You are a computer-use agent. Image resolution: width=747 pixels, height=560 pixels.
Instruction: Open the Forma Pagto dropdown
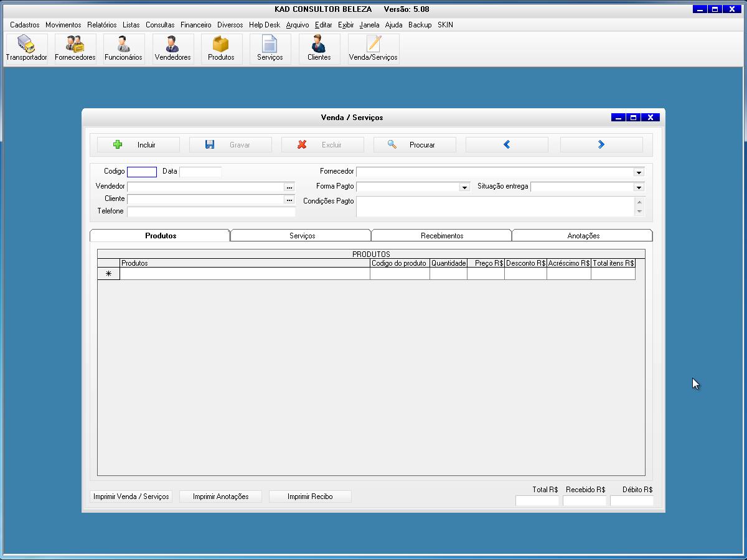pyautogui.click(x=464, y=187)
